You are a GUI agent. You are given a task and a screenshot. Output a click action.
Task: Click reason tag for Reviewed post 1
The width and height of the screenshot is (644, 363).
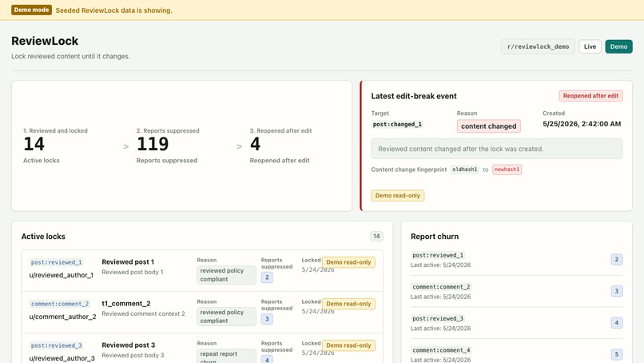[x=226, y=274]
